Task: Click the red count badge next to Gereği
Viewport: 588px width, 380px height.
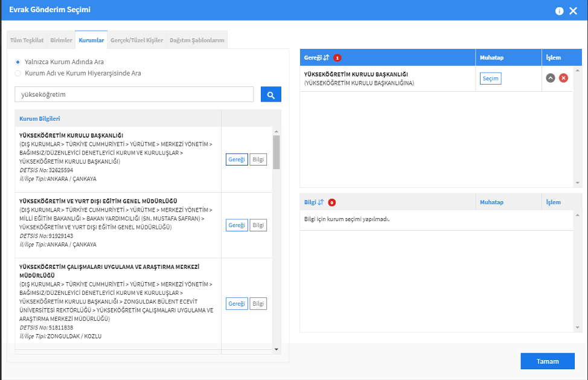Action: [x=337, y=58]
